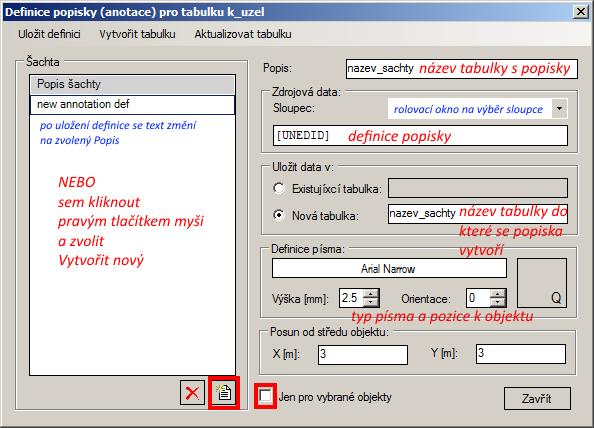Click the Popis šachty column header
This screenshot has width=594, height=428.
[x=132, y=84]
